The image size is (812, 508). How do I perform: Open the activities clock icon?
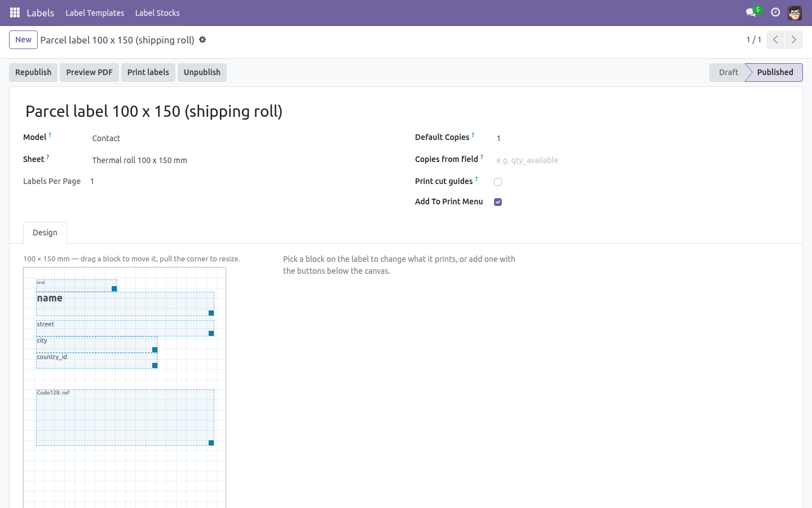coord(775,12)
